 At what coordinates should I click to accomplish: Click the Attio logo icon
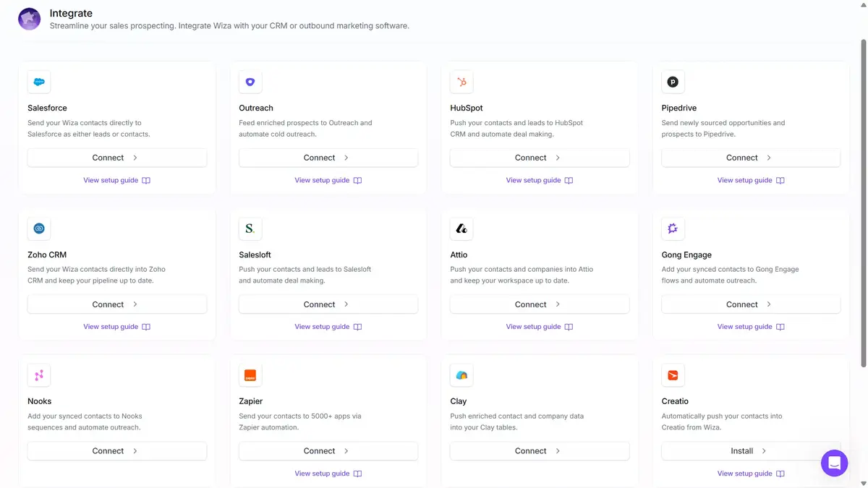pyautogui.click(x=461, y=228)
